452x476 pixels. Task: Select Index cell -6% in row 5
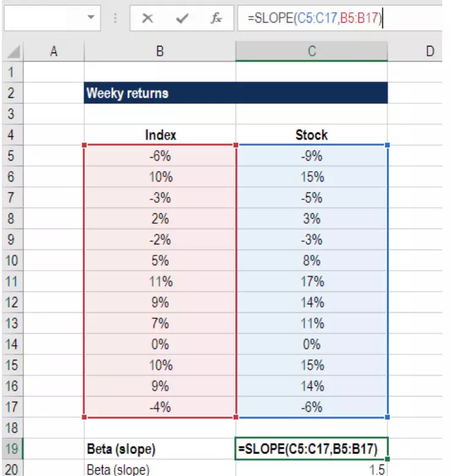pos(160,156)
